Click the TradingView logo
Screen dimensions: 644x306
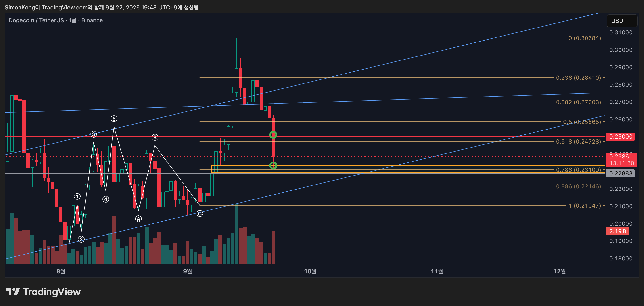pyautogui.click(x=43, y=292)
